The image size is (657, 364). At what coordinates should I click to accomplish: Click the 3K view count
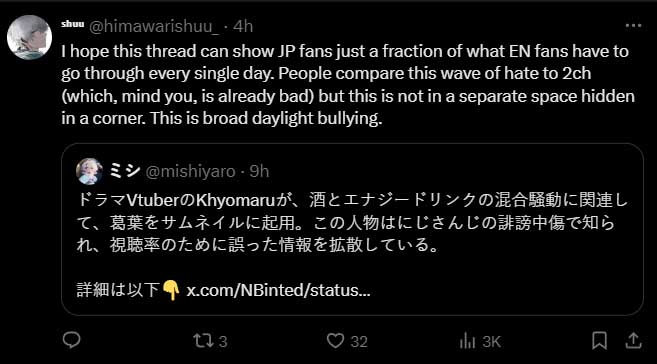point(491,341)
